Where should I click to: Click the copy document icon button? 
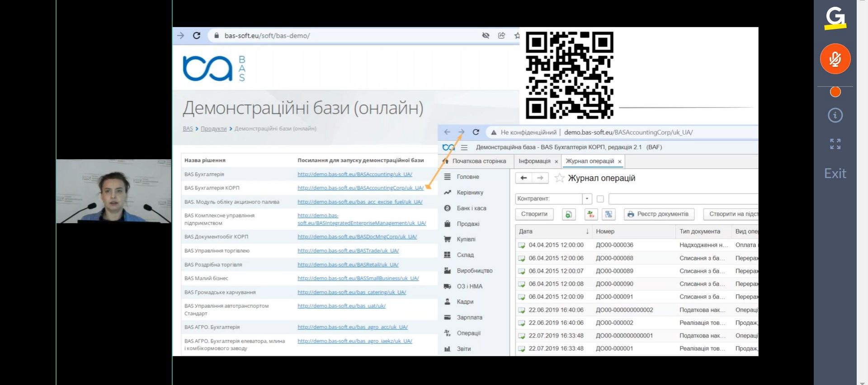coord(569,214)
